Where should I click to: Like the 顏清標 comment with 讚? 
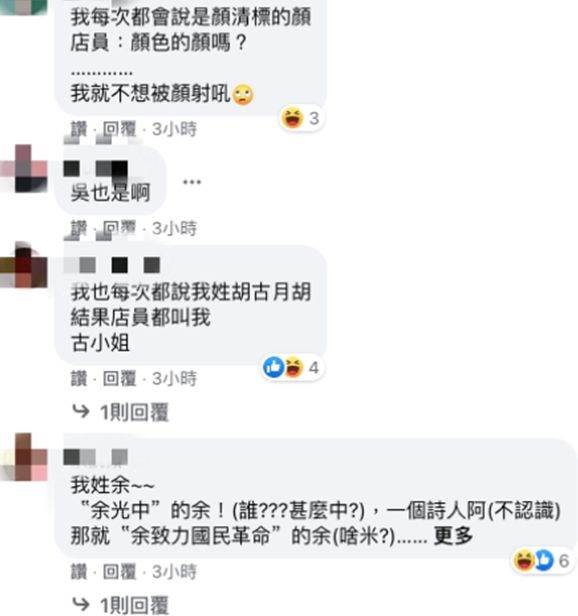(79, 129)
